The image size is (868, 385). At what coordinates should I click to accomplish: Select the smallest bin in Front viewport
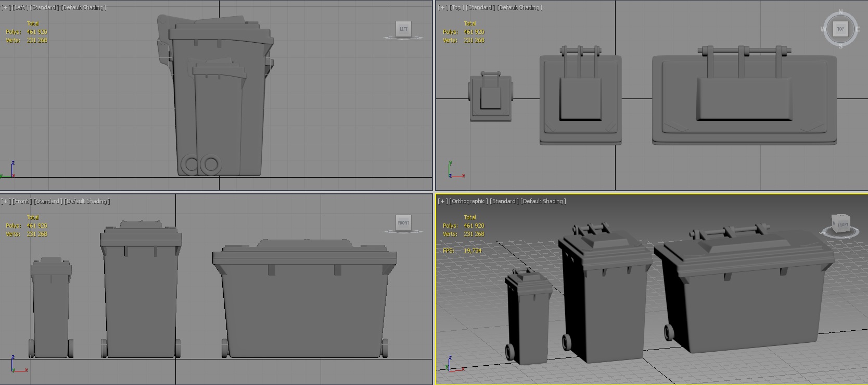tap(50, 313)
